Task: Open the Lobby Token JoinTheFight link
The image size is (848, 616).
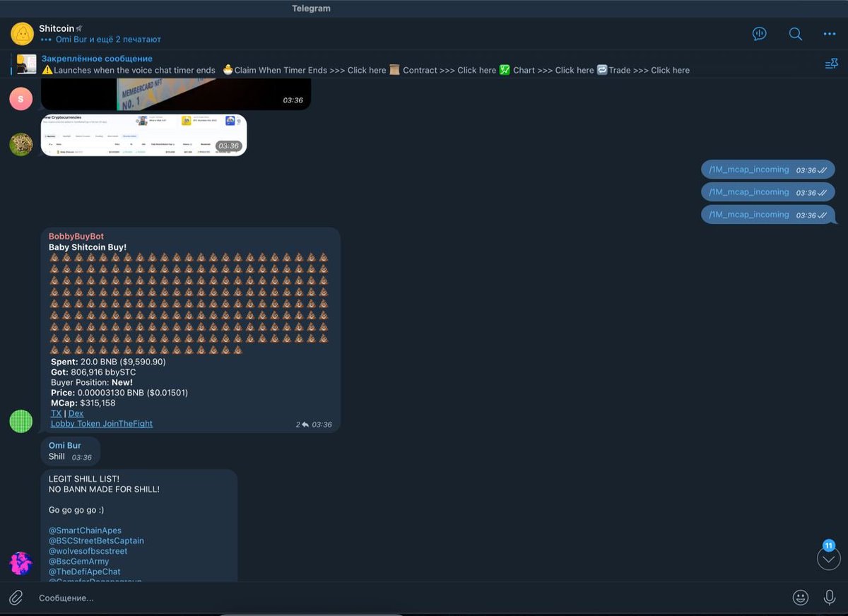Action: pos(102,424)
